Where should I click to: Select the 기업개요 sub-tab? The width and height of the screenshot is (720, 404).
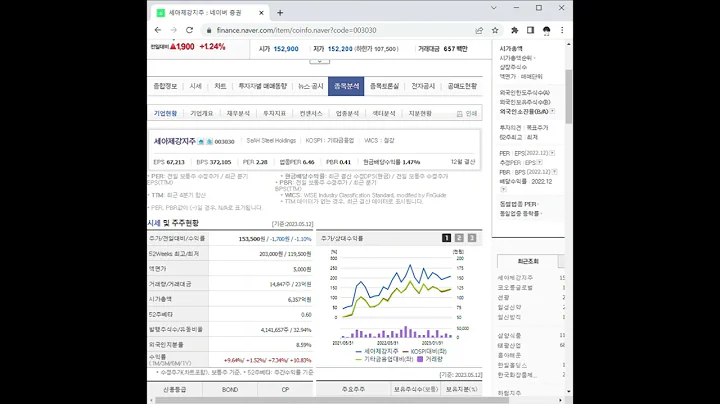(x=202, y=113)
